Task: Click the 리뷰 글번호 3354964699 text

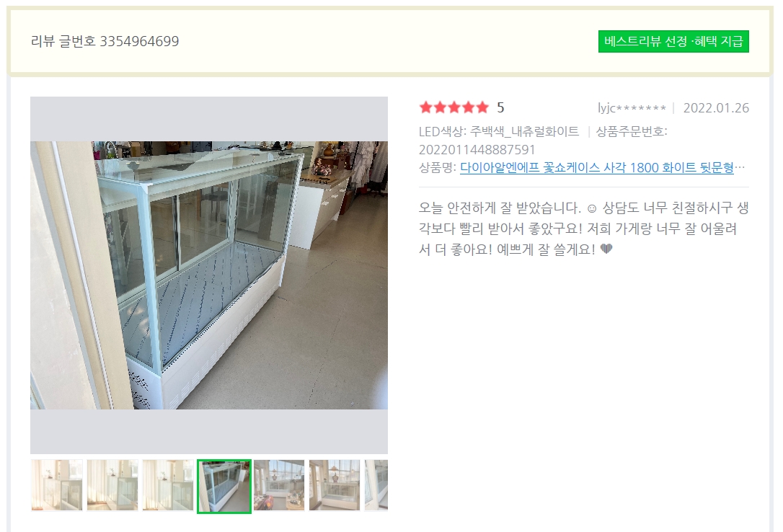Action: pos(105,41)
